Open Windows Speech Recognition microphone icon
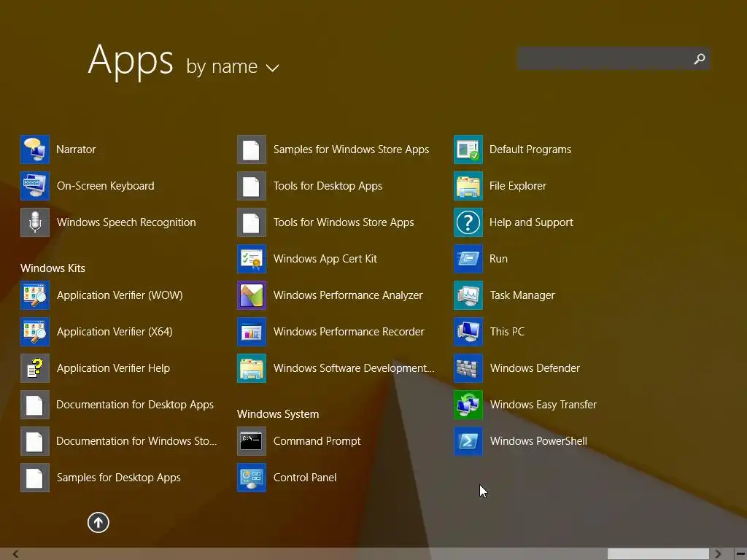Image resolution: width=747 pixels, height=560 pixels. [x=35, y=222]
